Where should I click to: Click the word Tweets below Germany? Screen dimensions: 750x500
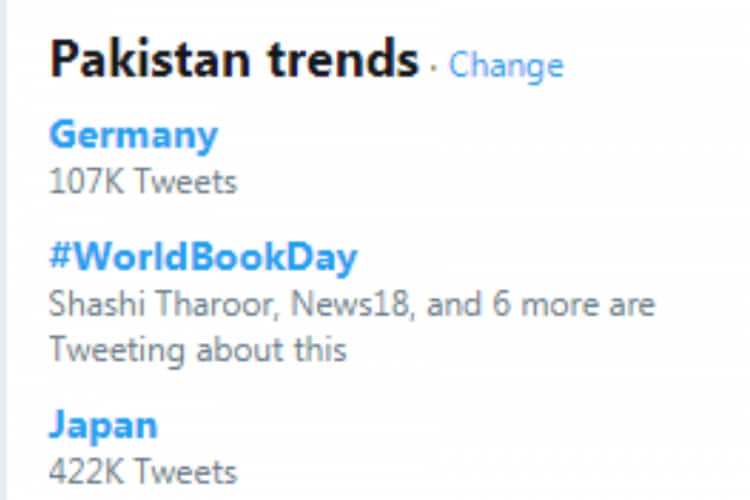click(185, 182)
